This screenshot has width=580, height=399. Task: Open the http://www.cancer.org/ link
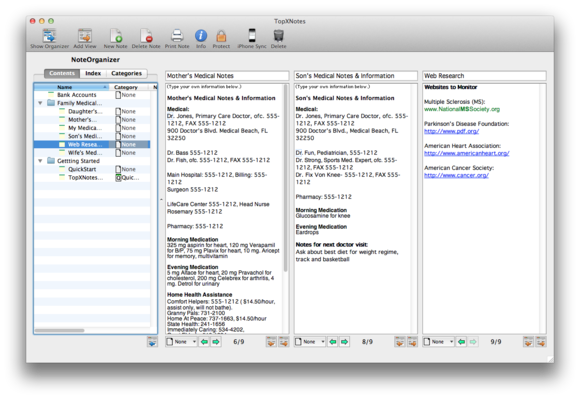[x=456, y=175]
